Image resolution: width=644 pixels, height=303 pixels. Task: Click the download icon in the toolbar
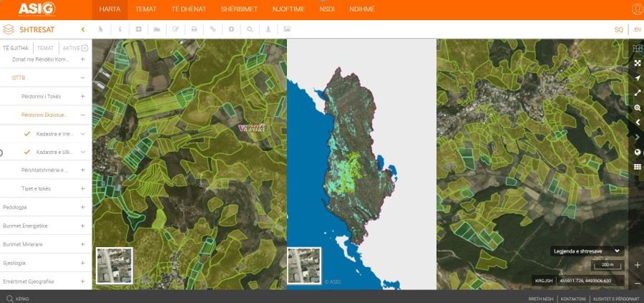pos(268,29)
